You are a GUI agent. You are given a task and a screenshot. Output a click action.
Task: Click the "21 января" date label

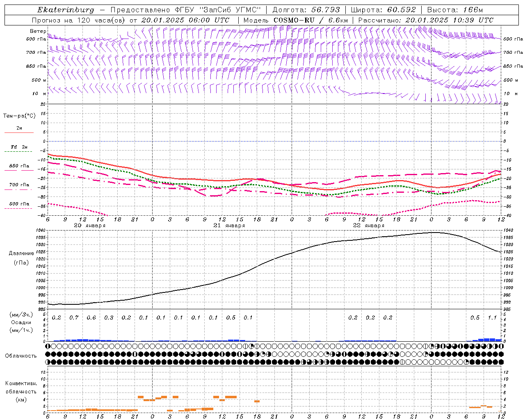coord(229,226)
